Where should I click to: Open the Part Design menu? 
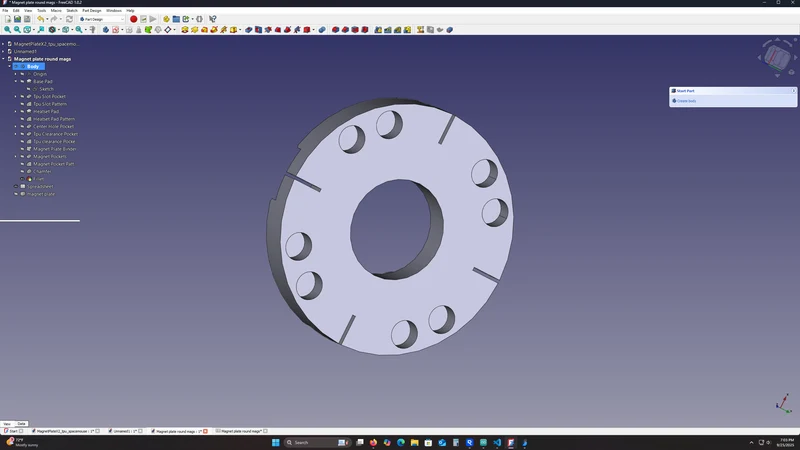coord(92,10)
